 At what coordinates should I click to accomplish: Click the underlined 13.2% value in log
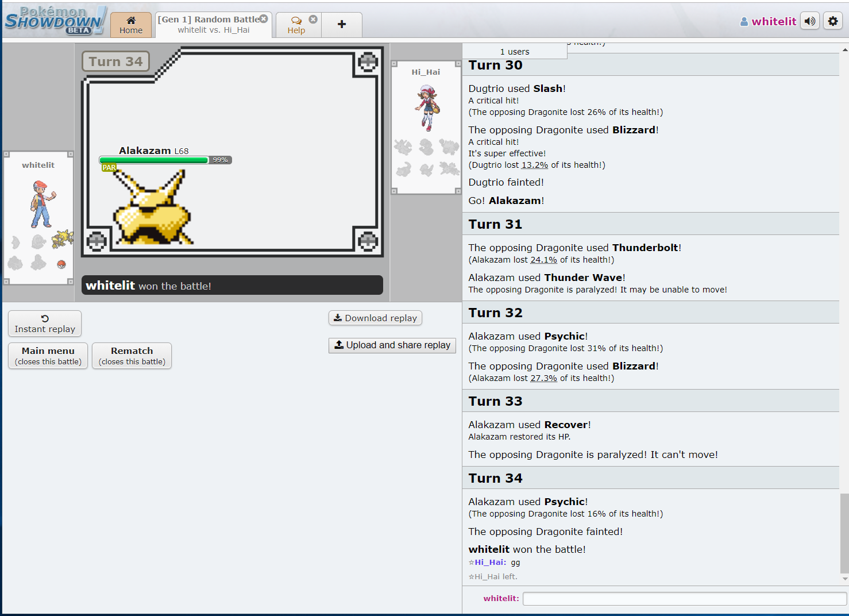pos(535,165)
